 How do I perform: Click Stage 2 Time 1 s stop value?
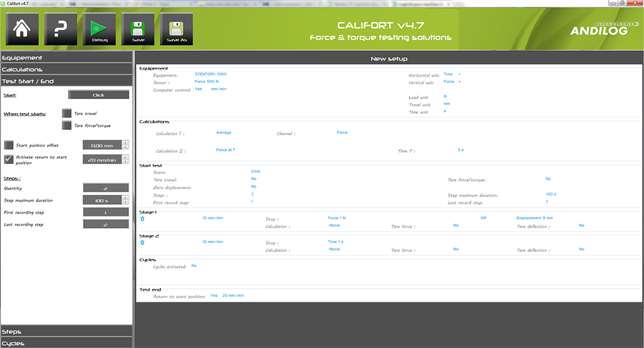(336, 242)
